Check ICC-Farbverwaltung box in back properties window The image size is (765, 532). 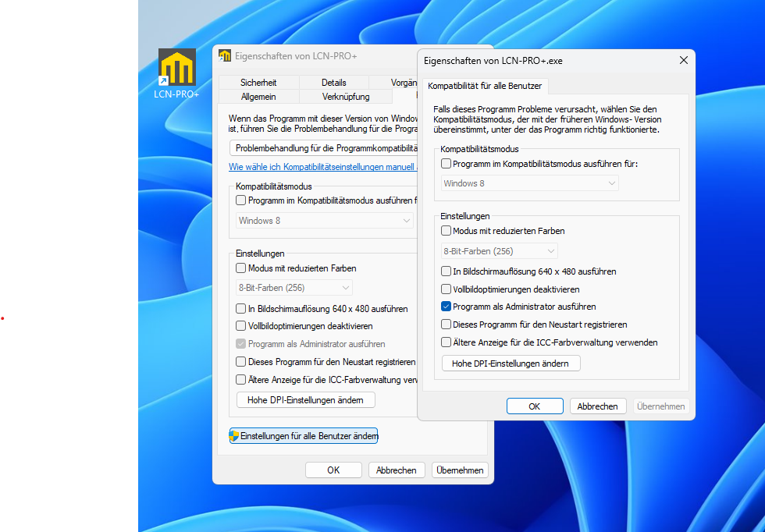pyautogui.click(x=241, y=379)
